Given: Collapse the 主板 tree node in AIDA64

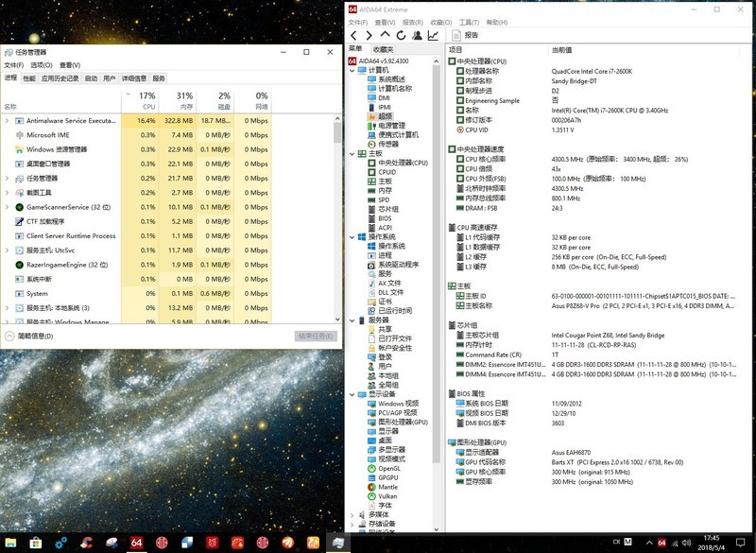Looking at the screenshot, I should [352, 154].
